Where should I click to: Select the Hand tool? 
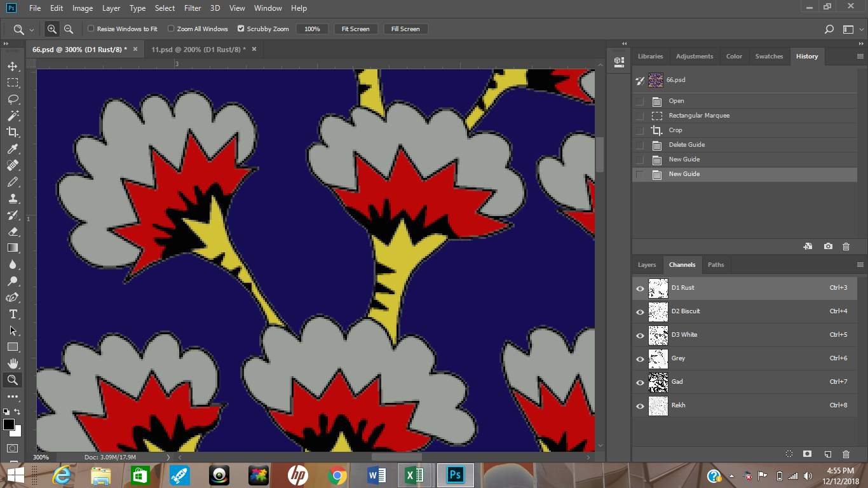point(12,363)
